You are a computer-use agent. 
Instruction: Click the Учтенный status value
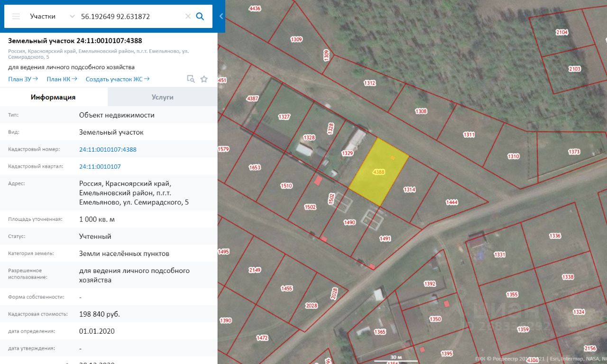pos(95,236)
